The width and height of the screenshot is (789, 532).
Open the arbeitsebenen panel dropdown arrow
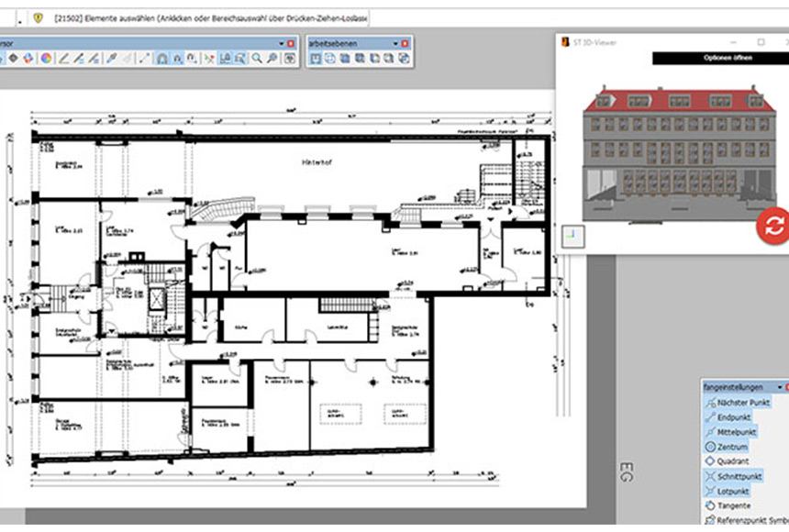[x=396, y=43]
